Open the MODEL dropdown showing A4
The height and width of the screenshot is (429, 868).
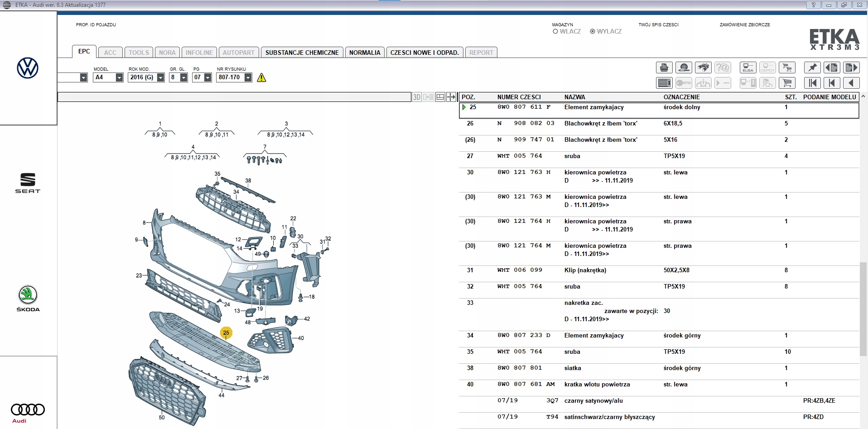tap(108, 77)
